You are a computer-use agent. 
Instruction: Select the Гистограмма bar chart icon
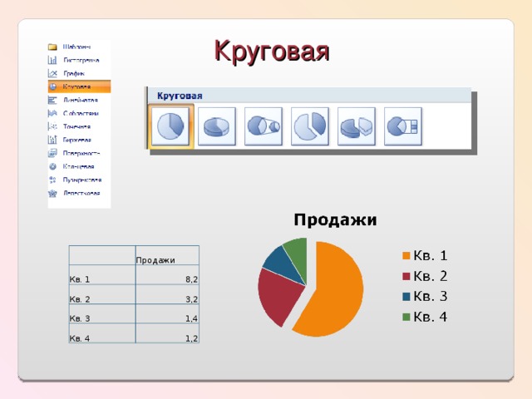(x=52, y=60)
